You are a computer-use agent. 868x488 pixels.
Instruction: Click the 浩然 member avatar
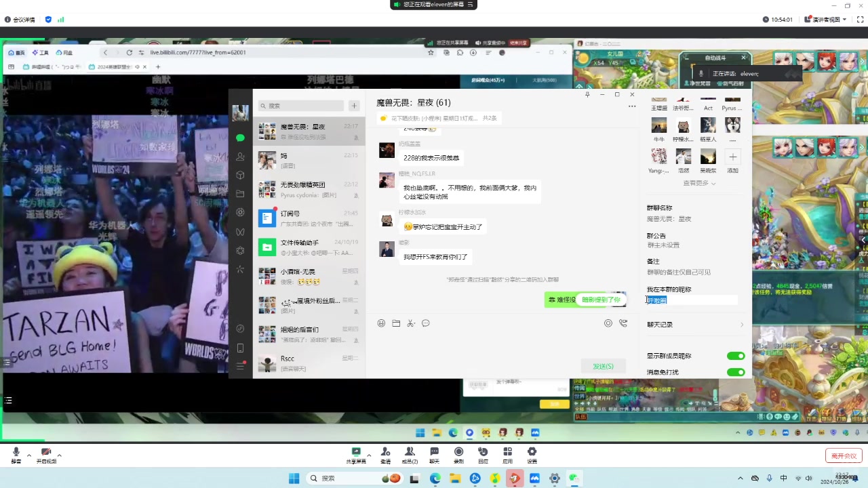(684, 157)
